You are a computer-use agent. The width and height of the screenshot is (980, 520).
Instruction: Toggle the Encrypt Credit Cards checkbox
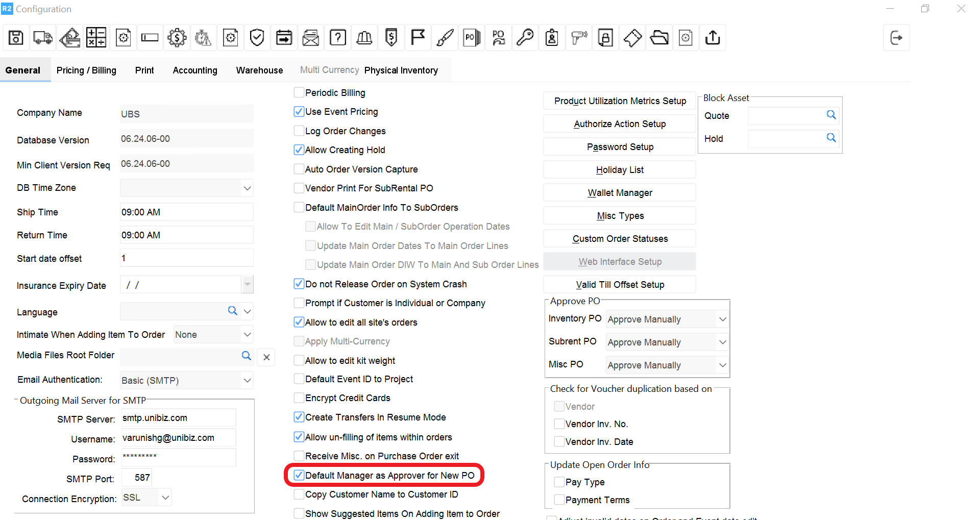click(299, 398)
